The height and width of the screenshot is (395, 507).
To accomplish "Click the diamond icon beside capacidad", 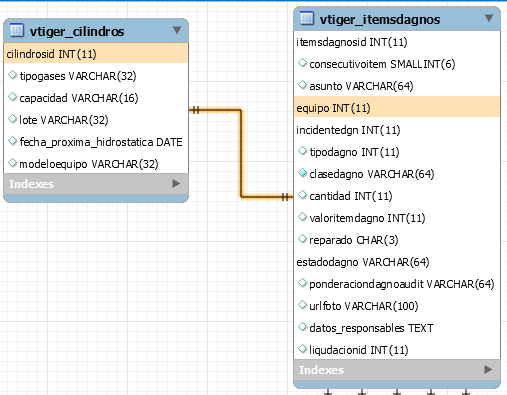I will (12, 97).
